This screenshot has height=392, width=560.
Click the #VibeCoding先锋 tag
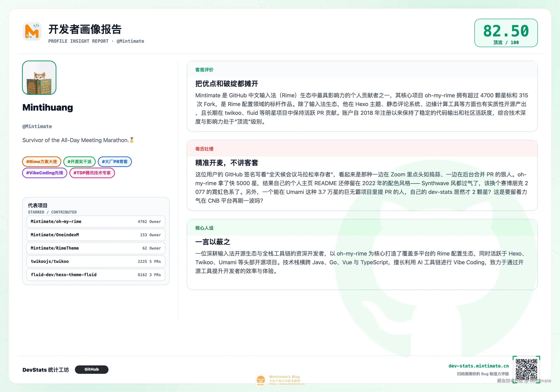pyautogui.click(x=45, y=173)
